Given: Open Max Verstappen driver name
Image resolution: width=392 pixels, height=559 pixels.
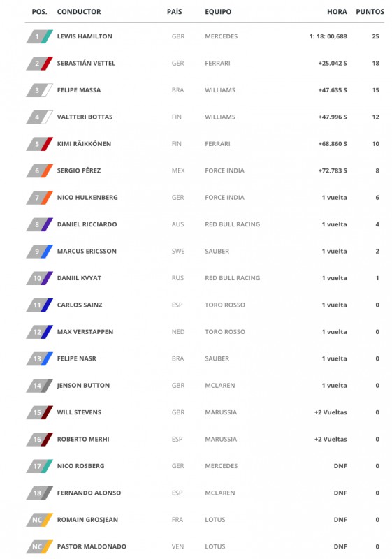Looking at the screenshot, I should click(x=85, y=331).
